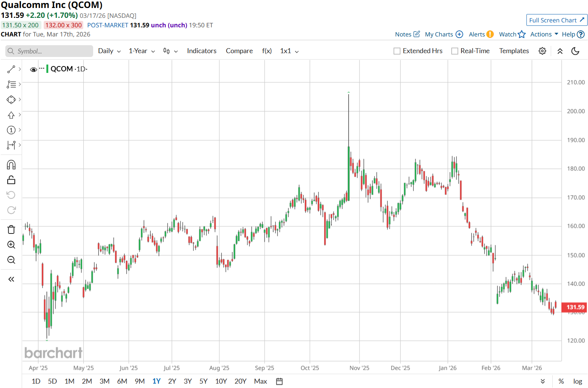588x388 pixels.
Task: Switch to the 5Y time range
Action: pyautogui.click(x=203, y=381)
